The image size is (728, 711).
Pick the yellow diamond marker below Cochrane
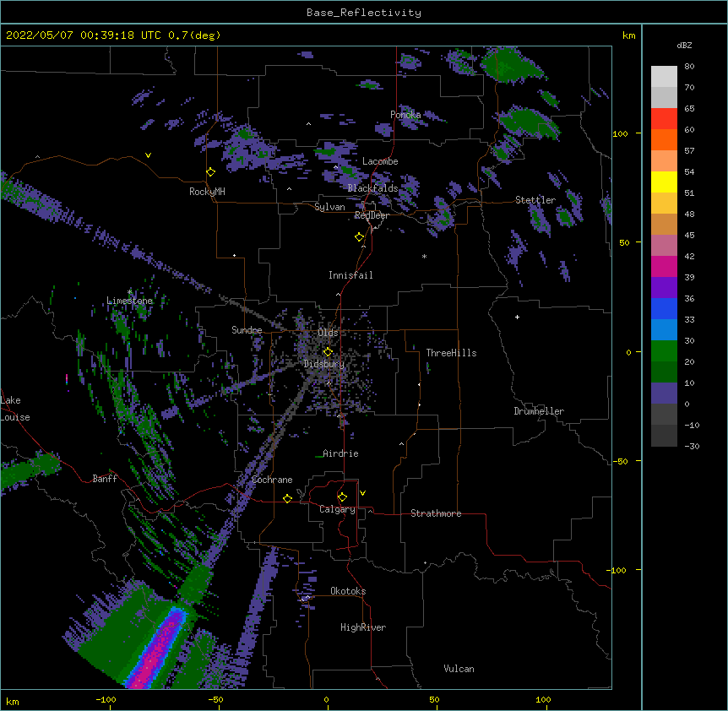[x=287, y=499]
